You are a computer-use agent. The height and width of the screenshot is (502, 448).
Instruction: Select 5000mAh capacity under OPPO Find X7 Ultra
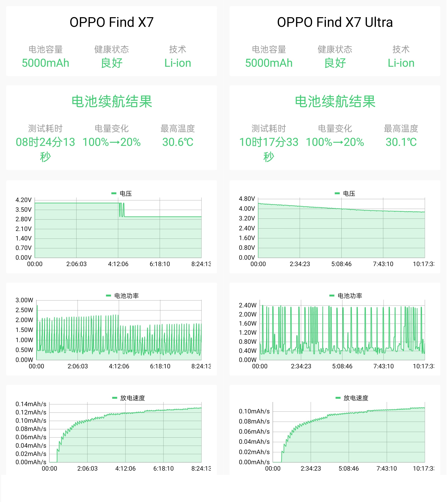coord(269,63)
